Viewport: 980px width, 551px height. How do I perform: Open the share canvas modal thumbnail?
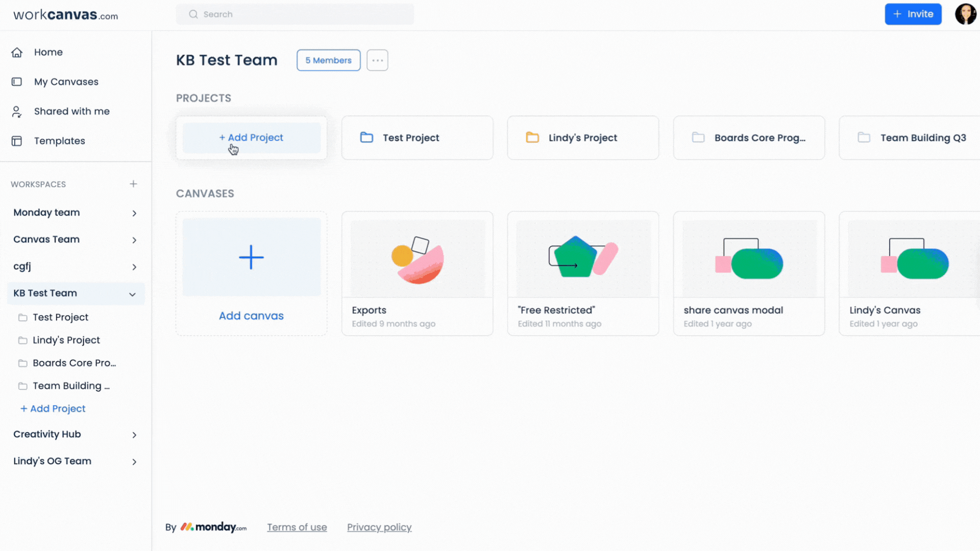(749, 259)
